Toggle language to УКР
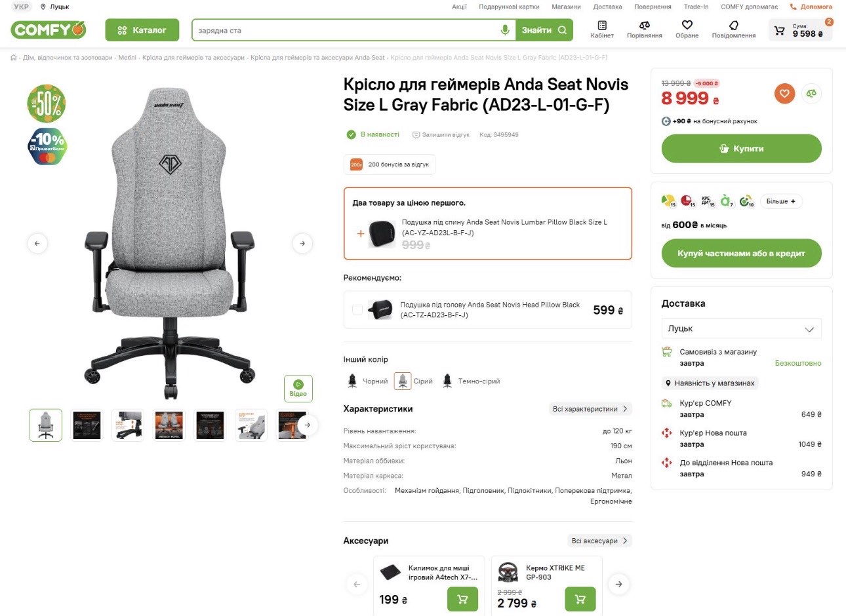 pos(22,7)
